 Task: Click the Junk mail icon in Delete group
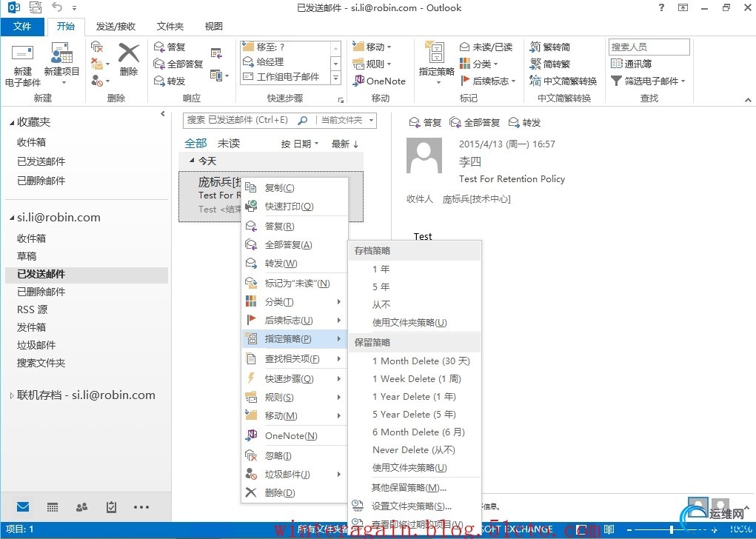click(97, 80)
